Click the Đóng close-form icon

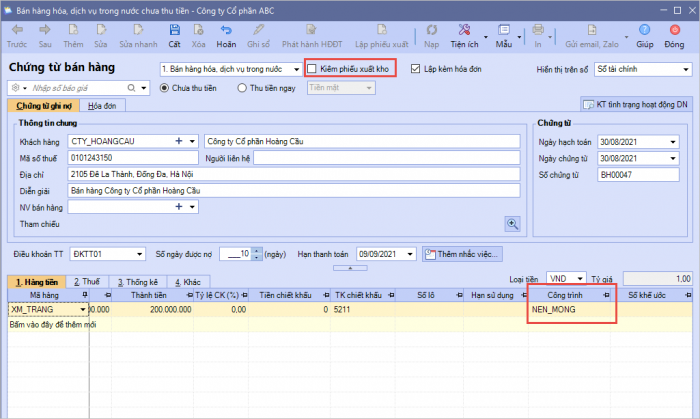tap(675, 31)
